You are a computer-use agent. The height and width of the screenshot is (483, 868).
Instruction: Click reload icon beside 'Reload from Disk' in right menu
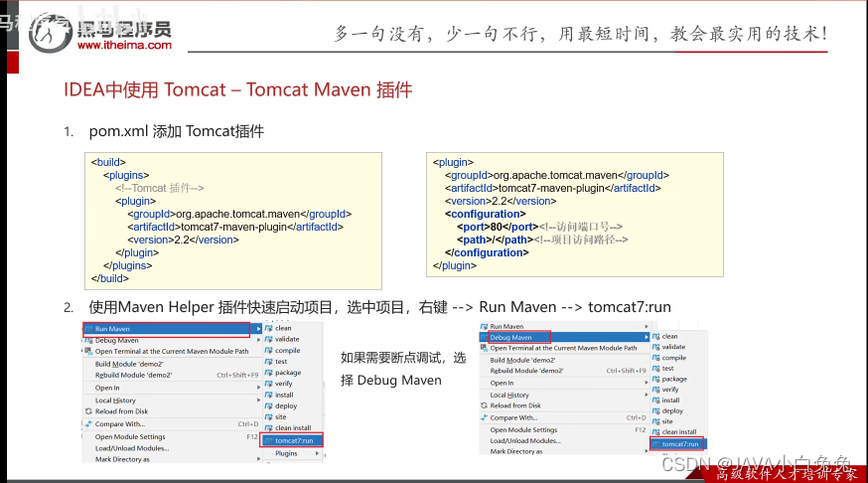pyautogui.click(x=484, y=405)
